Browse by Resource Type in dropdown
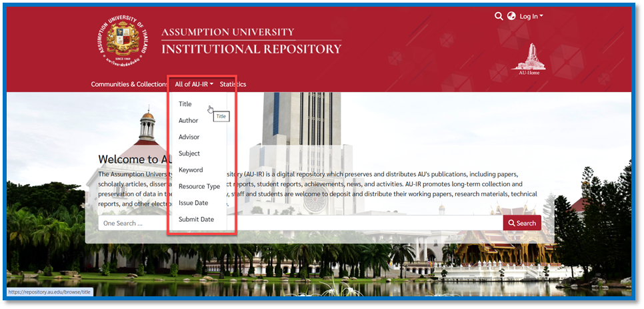Image resolution: width=644 pixels, height=309 pixels. [199, 186]
